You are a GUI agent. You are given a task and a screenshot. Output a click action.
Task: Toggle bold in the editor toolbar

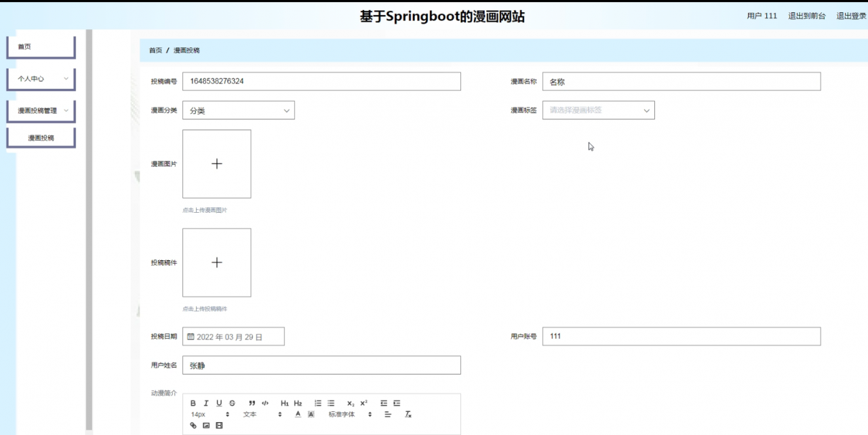193,403
